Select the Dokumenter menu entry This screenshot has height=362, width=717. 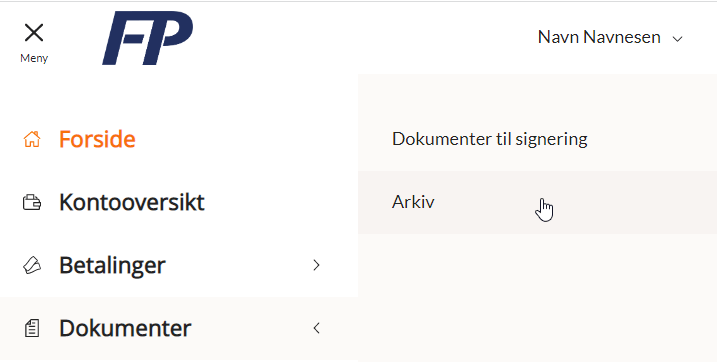(179, 328)
